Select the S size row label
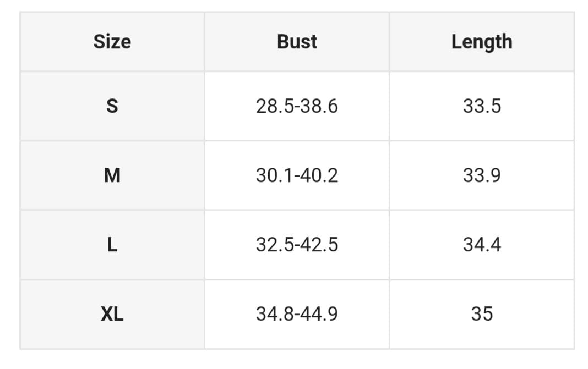The image size is (588, 369). coord(112,106)
